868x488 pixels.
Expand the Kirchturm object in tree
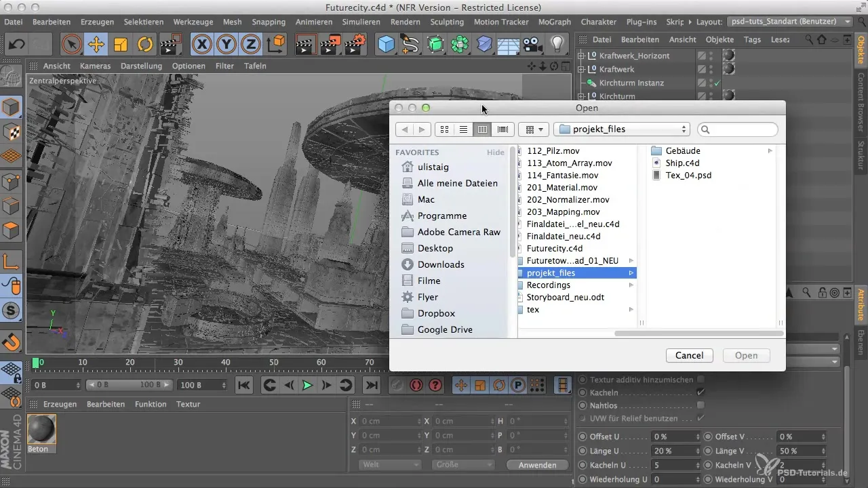[581, 96]
